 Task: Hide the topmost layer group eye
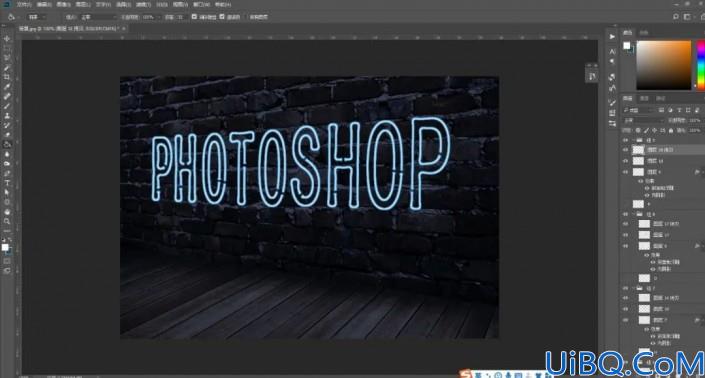click(x=625, y=140)
